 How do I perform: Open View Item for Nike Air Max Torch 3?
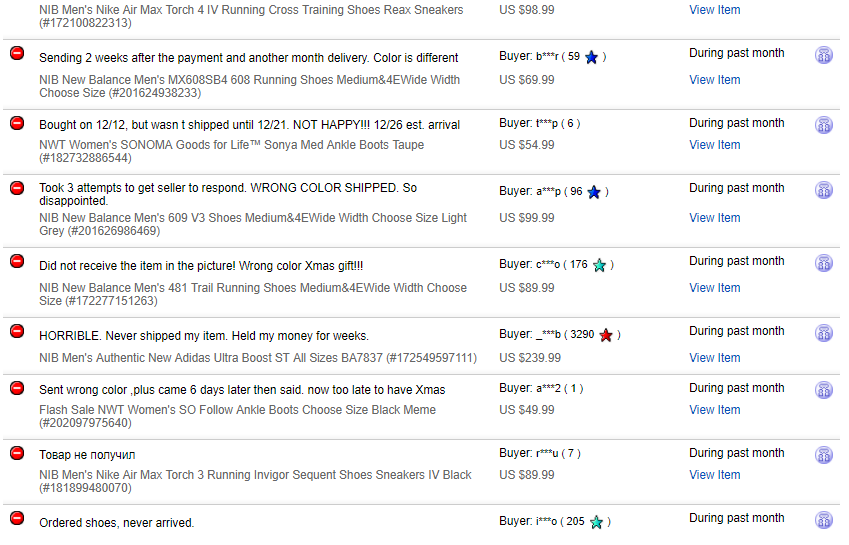click(714, 475)
